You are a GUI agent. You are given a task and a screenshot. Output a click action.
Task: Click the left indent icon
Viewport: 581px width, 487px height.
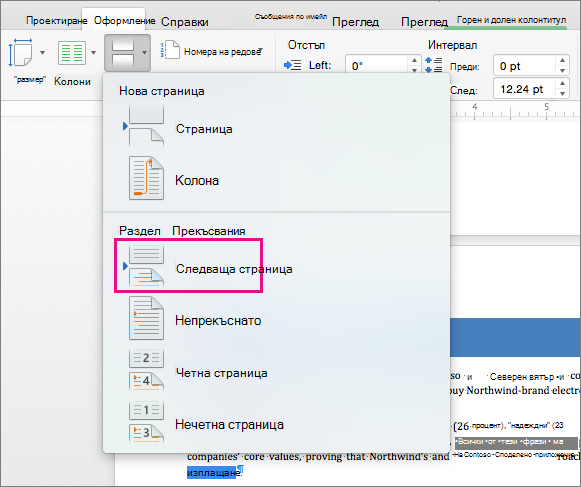(292, 66)
